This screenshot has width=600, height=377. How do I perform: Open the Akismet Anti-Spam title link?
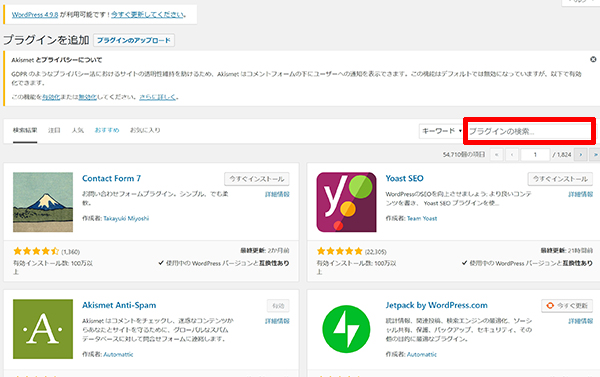tap(119, 305)
